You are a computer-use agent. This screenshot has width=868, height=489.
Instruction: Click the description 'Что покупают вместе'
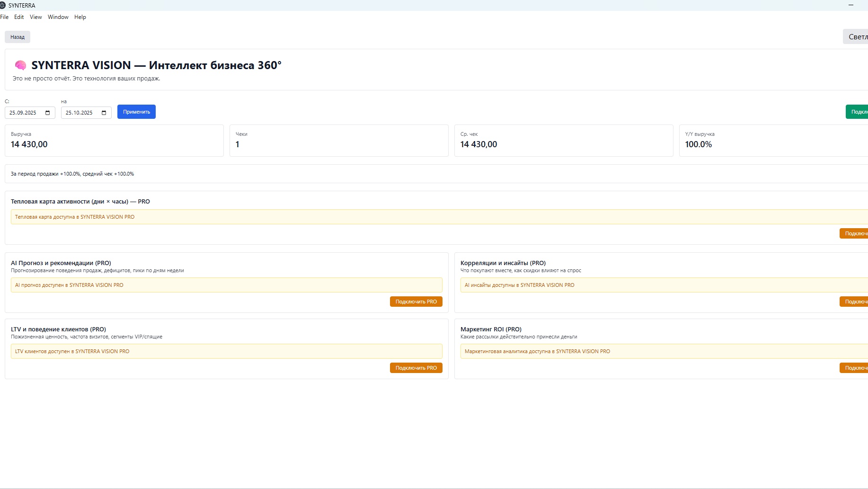[x=521, y=271]
